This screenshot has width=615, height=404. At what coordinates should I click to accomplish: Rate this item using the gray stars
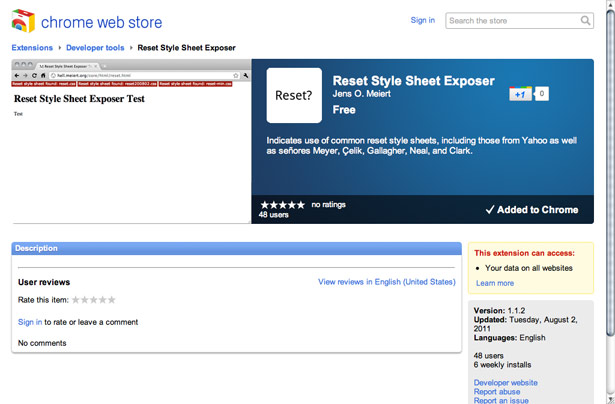point(94,300)
